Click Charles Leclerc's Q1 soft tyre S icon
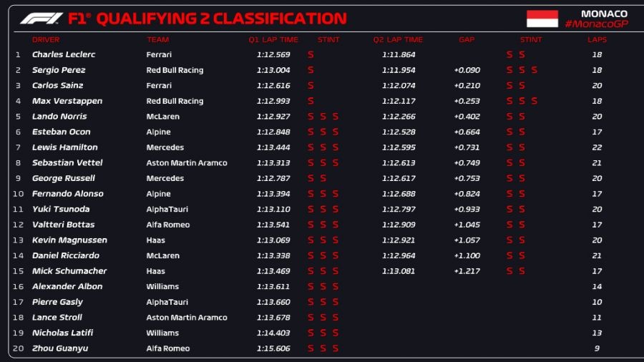644x362 pixels. tap(311, 54)
